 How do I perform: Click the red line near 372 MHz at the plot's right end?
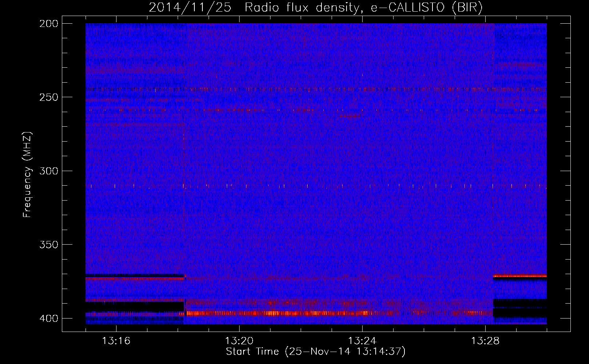519,276
